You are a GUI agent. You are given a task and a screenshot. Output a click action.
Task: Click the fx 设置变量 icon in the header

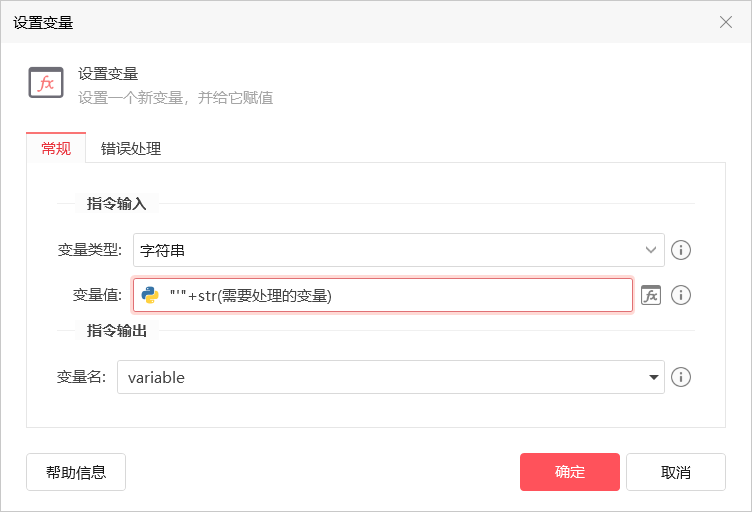coord(46,84)
